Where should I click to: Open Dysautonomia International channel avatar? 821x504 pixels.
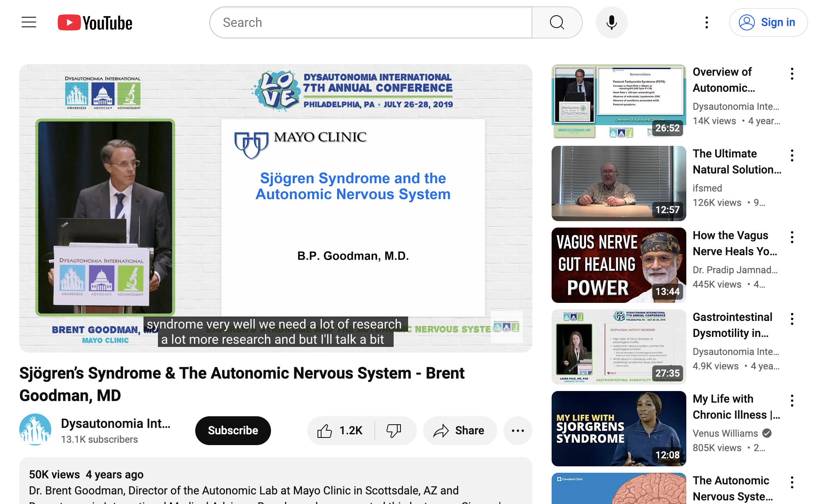35,429
